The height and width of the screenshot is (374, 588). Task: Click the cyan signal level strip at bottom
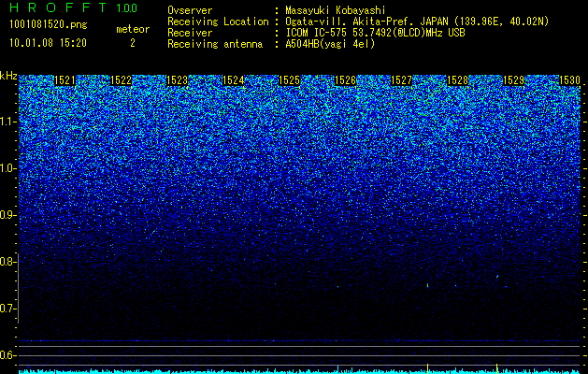(x=299, y=372)
